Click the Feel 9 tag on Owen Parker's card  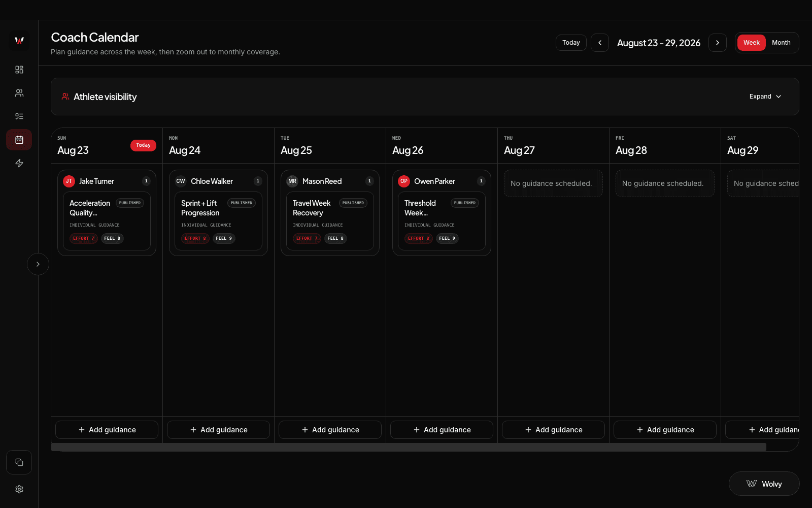tap(447, 238)
